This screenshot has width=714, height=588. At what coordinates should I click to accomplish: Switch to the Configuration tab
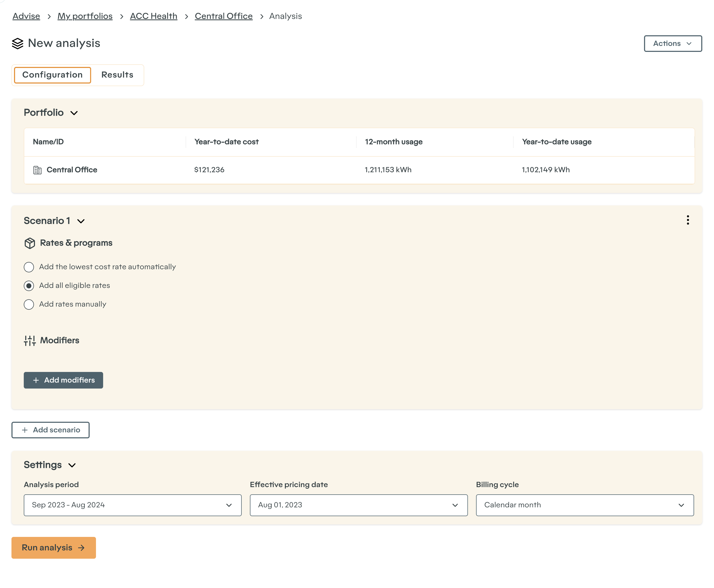[x=52, y=75]
